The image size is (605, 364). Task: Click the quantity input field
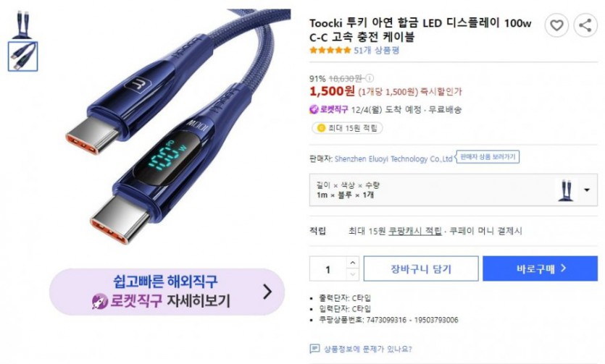coord(328,268)
